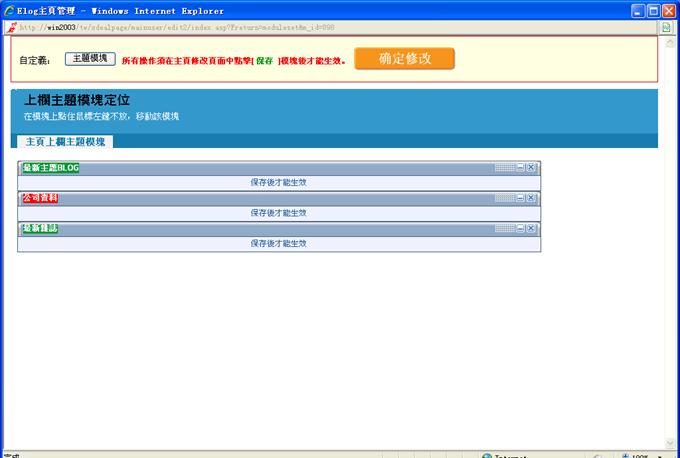This screenshot has height=458, width=680.
Task: Click the 主題模塊 button
Action: coord(90,59)
